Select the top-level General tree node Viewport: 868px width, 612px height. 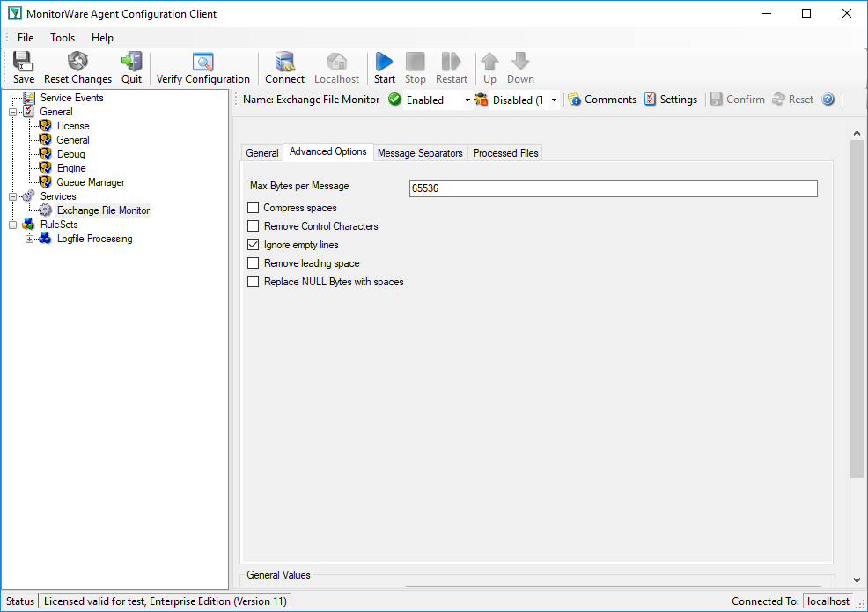pyautogui.click(x=56, y=111)
